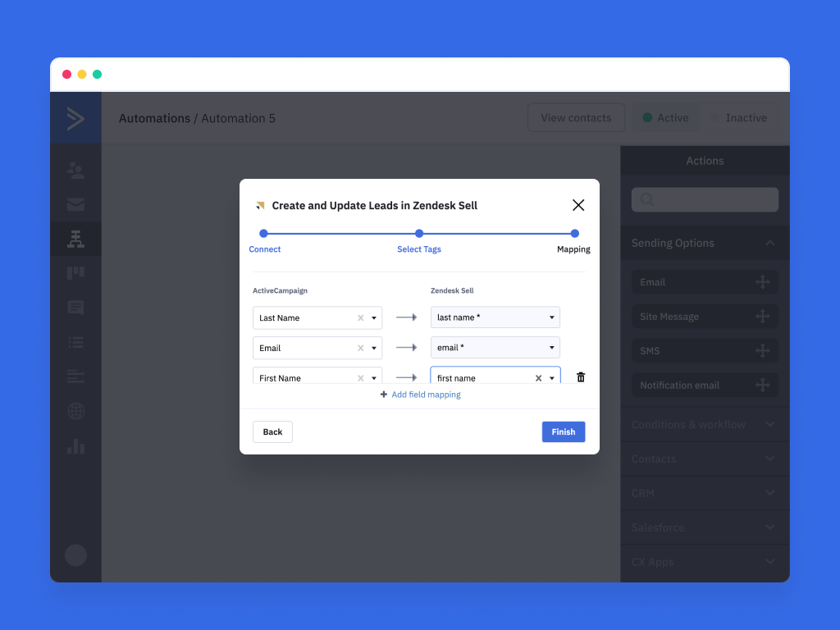Clear the Last Name field selection
840x630 pixels.
pyautogui.click(x=360, y=318)
